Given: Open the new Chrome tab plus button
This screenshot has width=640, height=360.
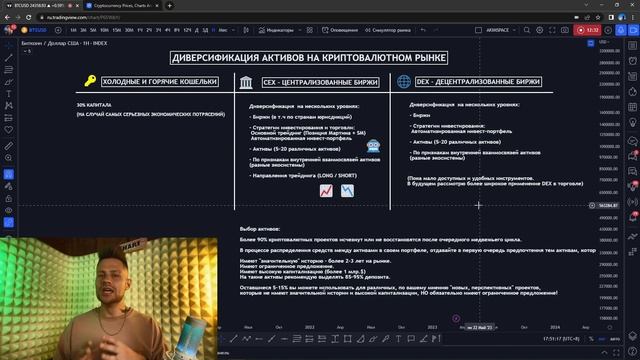Looking at the screenshot, I should [169, 6].
